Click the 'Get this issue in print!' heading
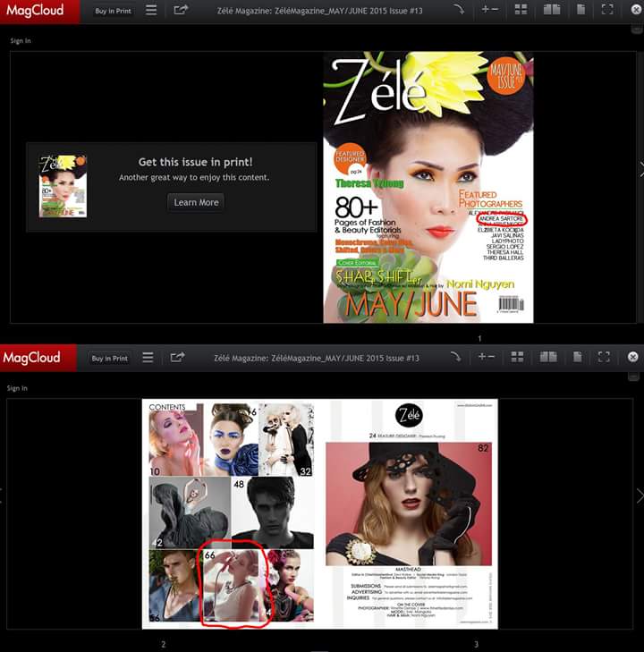 (x=195, y=162)
